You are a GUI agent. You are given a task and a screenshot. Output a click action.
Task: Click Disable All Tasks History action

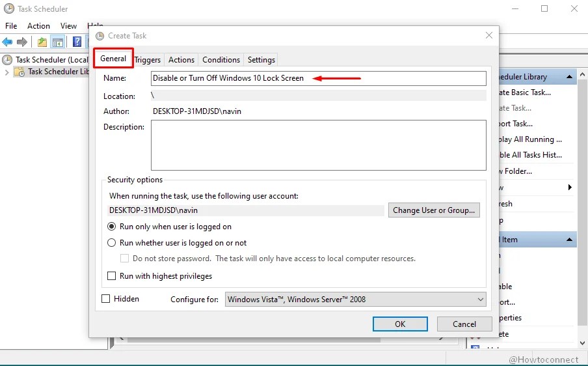pos(530,154)
